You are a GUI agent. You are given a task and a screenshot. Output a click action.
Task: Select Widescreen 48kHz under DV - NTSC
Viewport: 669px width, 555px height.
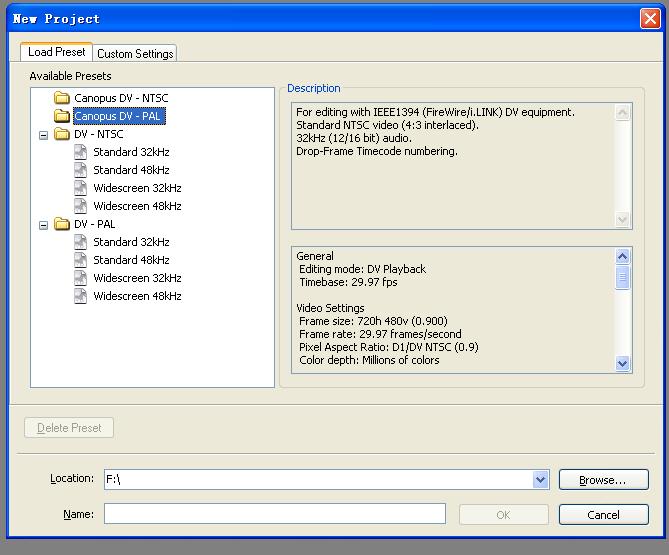tap(137, 206)
